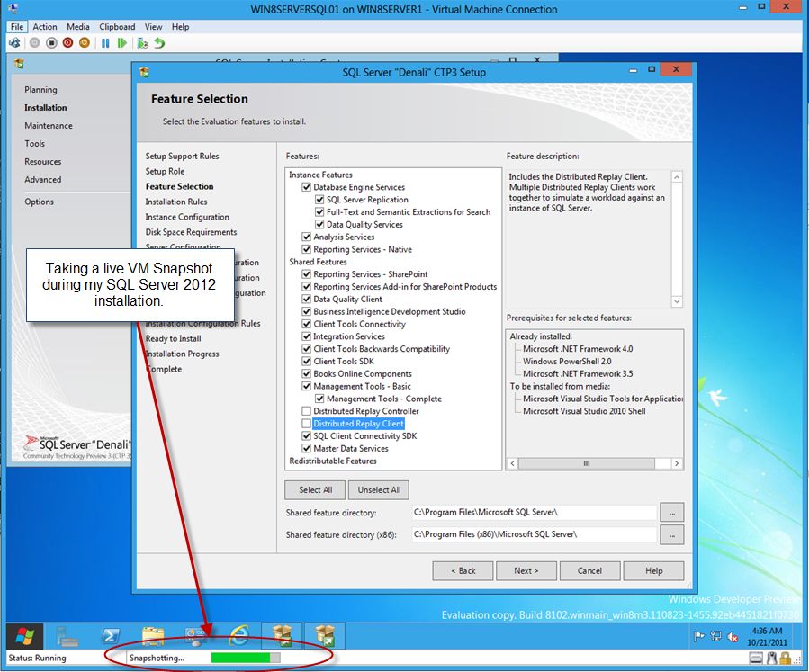The width and height of the screenshot is (809, 672).
Task: Toggle Integration Services checkbox
Action: [x=306, y=336]
